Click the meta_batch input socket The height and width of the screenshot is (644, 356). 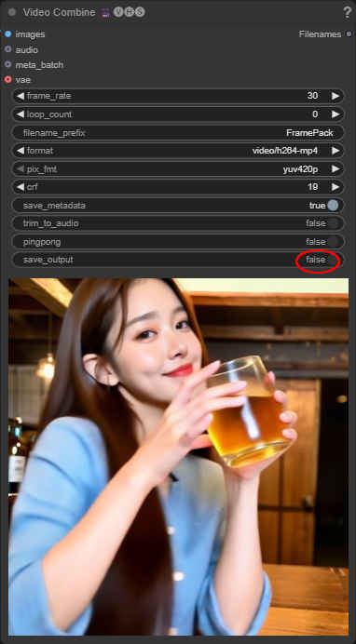(x=7, y=64)
